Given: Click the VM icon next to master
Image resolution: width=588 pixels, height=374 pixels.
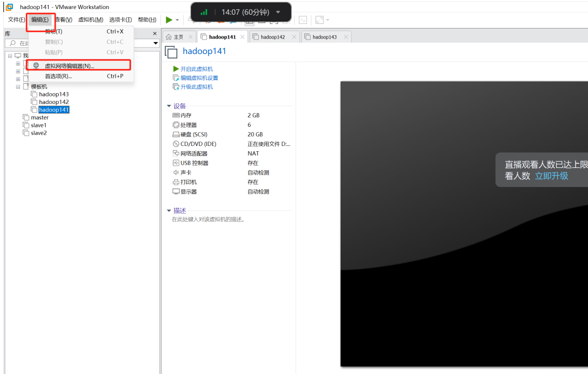Looking at the screenshot, I should [26, 117].
